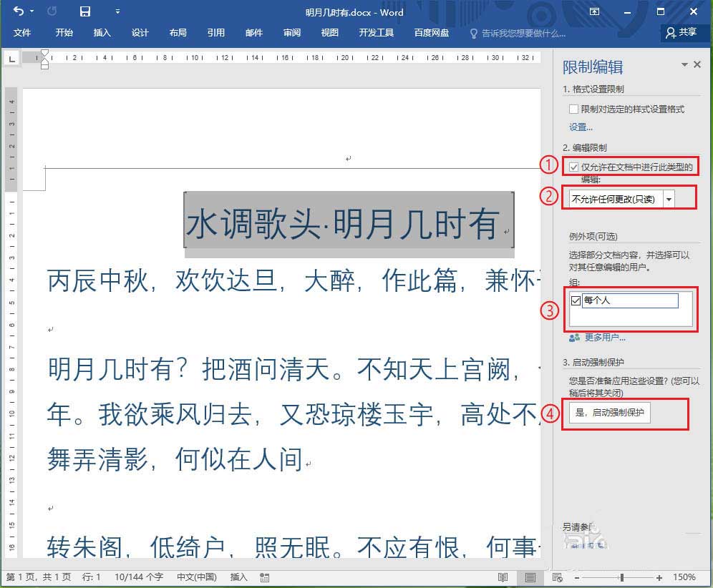This screenshot has width=713, height=588.
Task: Click the 告诉我您想要做什么 search box
Action: click(x=518, y=34)
